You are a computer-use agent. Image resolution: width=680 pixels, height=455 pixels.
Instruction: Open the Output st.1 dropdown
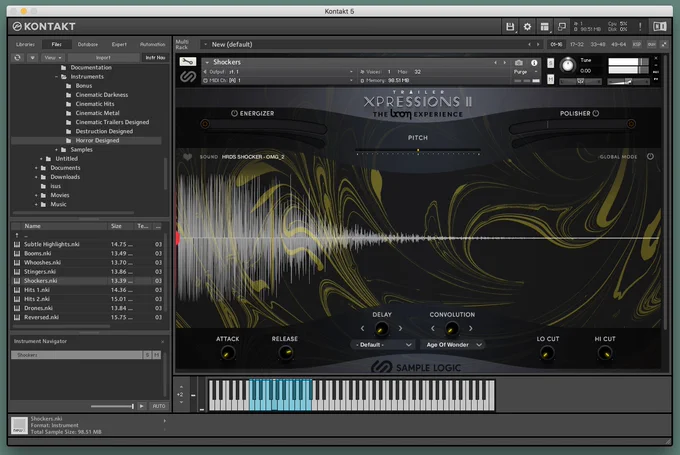278,72
